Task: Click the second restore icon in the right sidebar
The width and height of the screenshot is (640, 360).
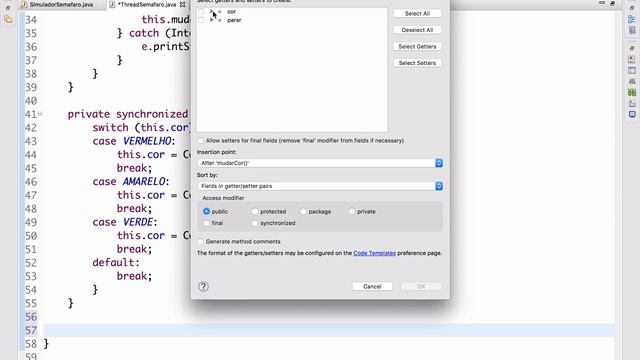Action: [632, 48]
